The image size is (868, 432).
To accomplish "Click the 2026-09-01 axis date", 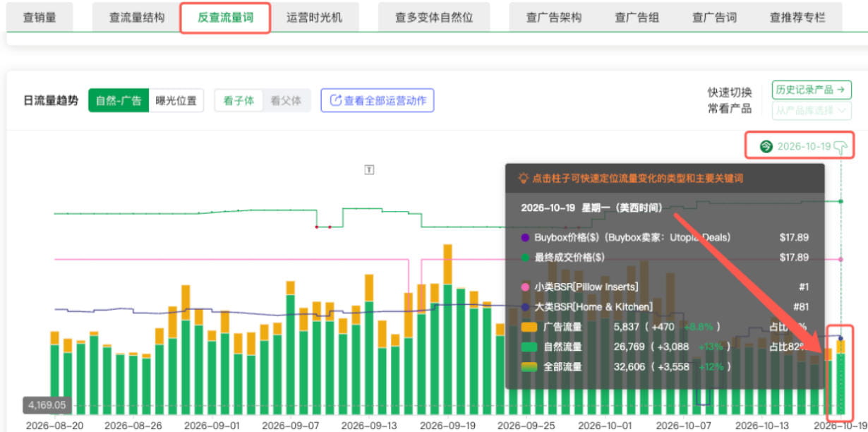I will click(x=212, y=426).
